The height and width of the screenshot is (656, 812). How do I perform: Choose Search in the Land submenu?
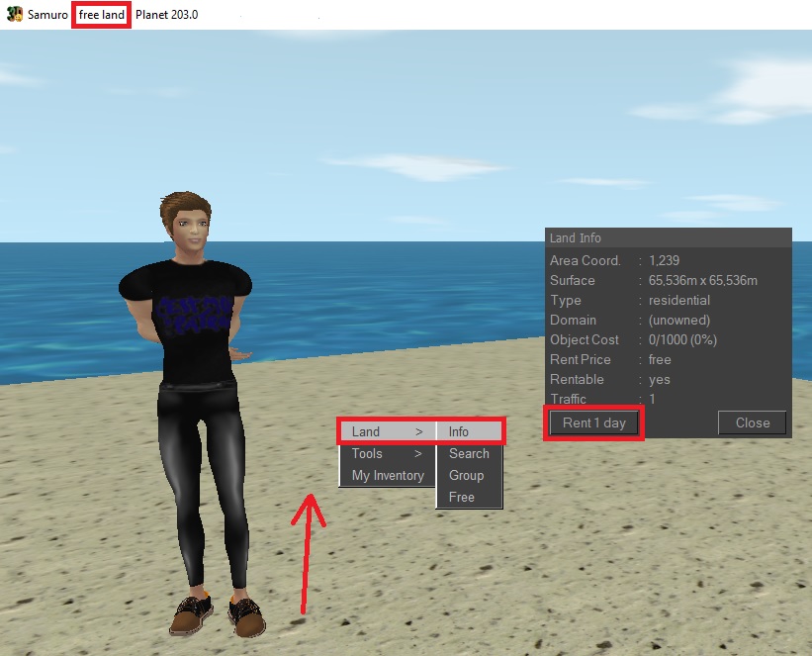469,453
